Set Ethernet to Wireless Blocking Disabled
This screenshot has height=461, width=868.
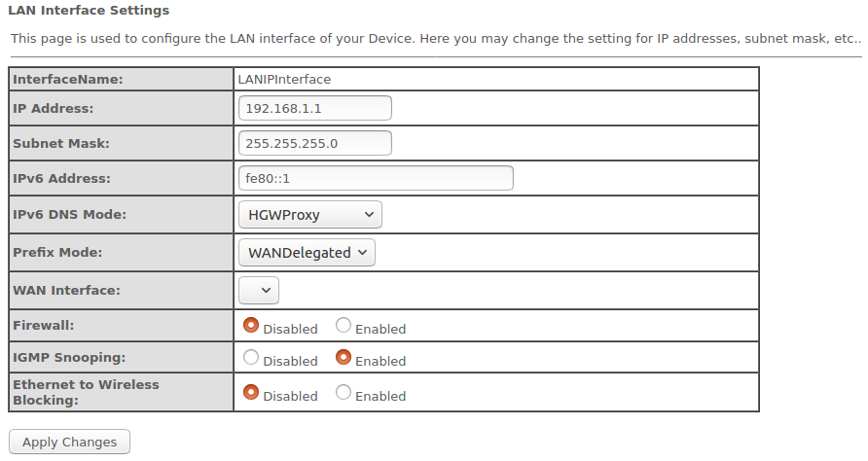251,393
